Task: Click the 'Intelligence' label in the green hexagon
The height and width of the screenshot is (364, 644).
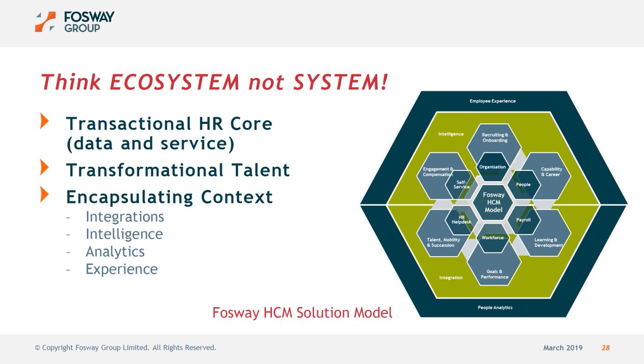Action: pyautogui.click(x=451, y=133)
